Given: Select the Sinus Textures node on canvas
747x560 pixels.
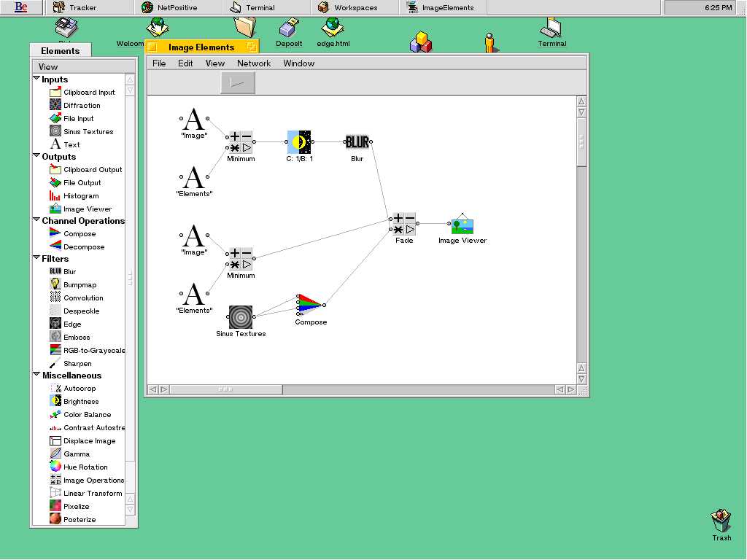Looking at the screenshot, I should tap(241, 317).
